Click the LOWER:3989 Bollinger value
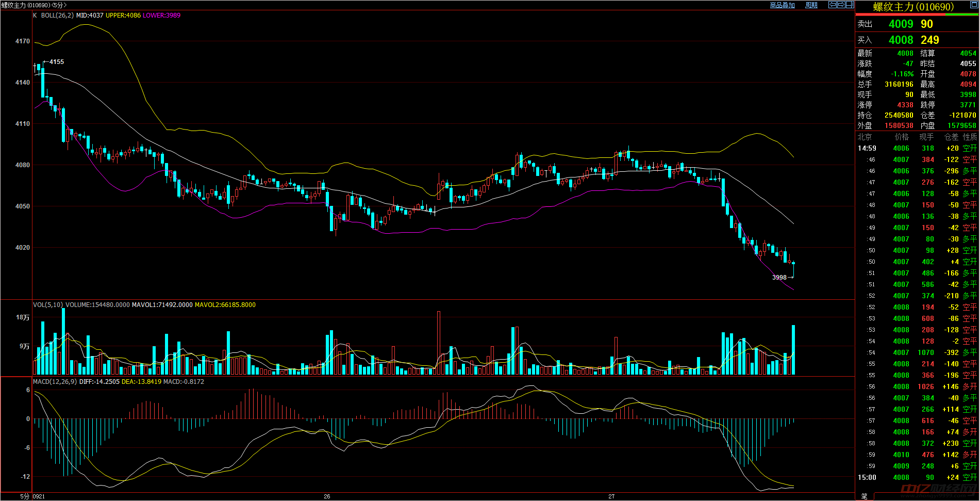Image resolution: width=980 pixels, height=501 pixels. click(162, 15)
